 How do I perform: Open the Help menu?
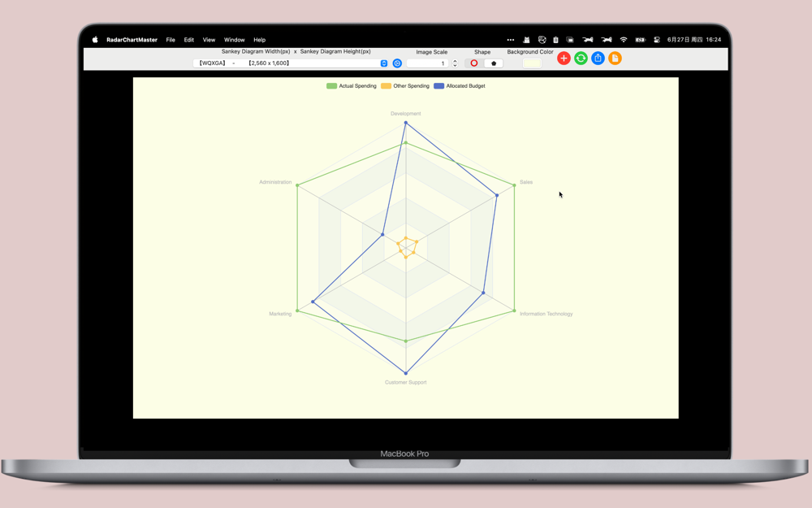[x=260, y=40]
